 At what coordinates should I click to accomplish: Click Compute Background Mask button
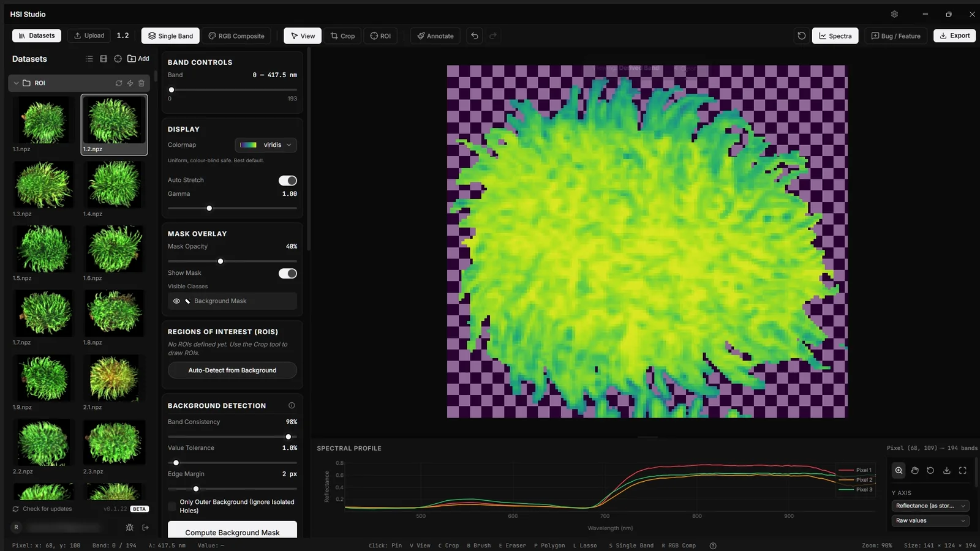click(x=232, y=530)
